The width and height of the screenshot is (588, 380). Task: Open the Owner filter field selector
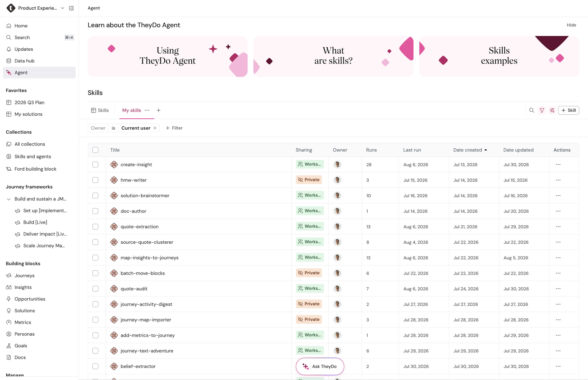98,128
